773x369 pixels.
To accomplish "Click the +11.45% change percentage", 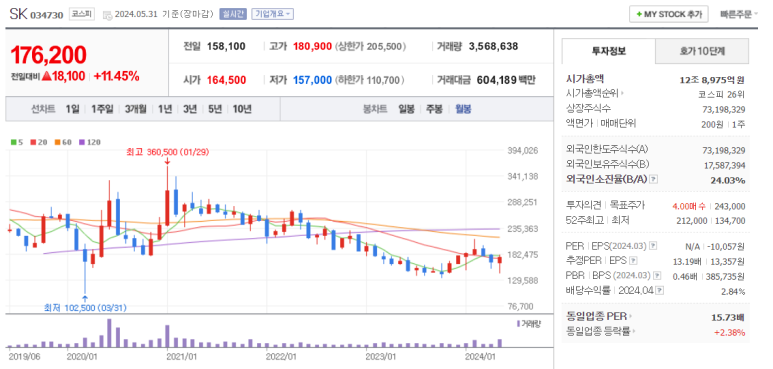I will click(116, 76).
